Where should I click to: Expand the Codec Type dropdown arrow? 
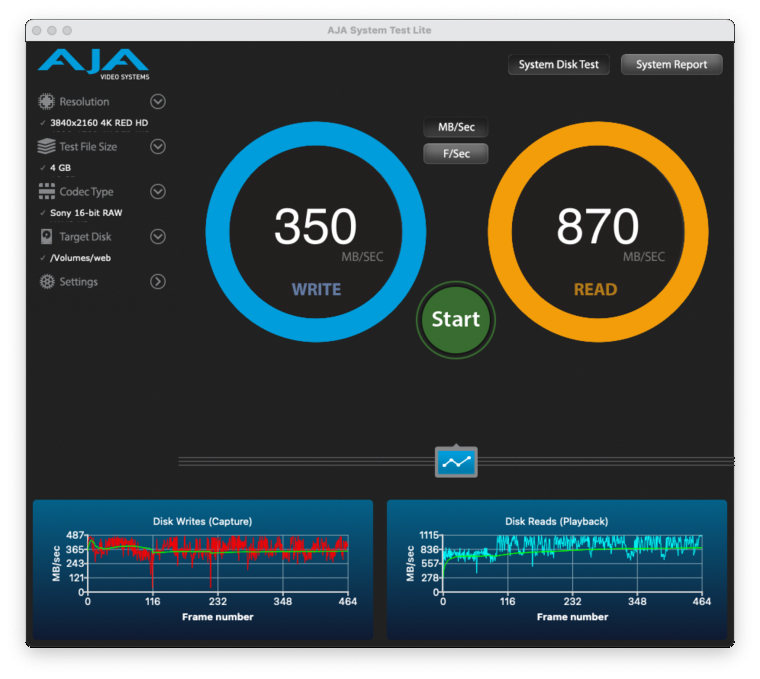click(158, 191)
